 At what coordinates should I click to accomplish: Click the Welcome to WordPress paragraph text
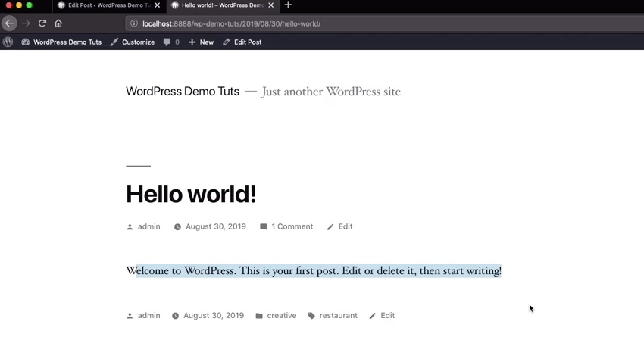tap(314, 271)
